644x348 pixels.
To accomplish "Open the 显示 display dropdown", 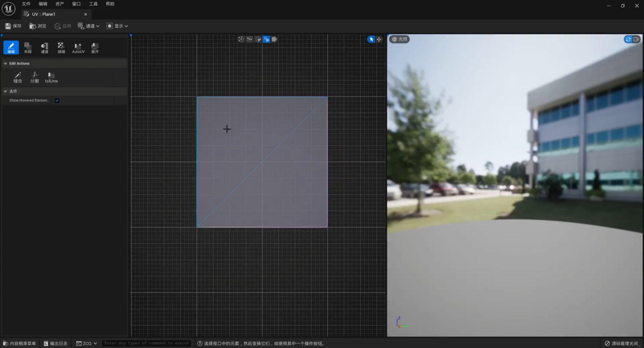I will point(117,26).
